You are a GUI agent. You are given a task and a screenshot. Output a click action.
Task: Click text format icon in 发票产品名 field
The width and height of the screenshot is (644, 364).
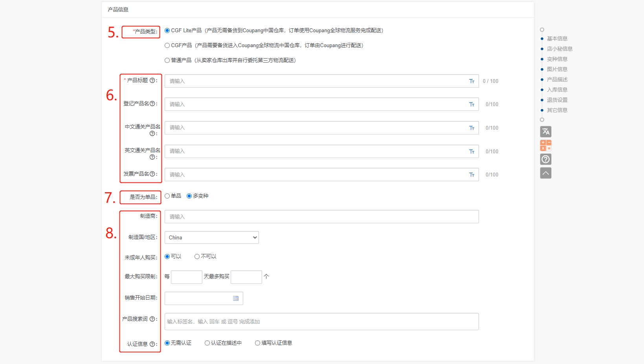click(x=472, y=175)
